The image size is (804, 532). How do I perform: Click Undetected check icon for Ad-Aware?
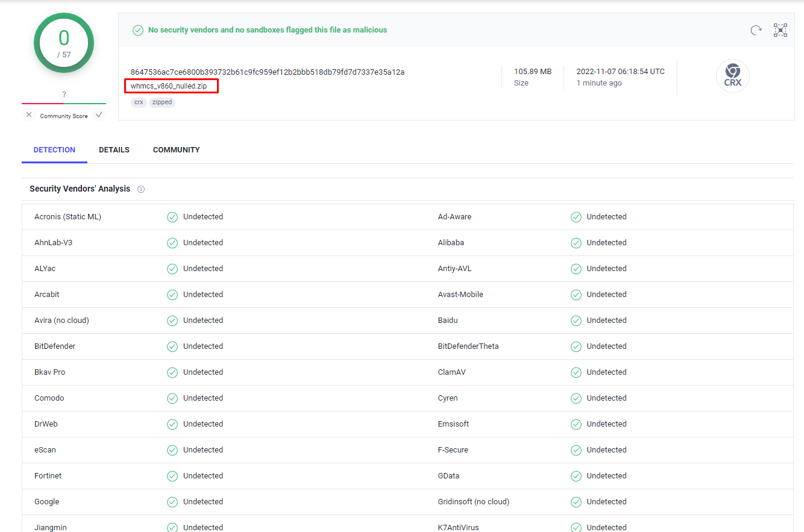click(x=576, y=217)
